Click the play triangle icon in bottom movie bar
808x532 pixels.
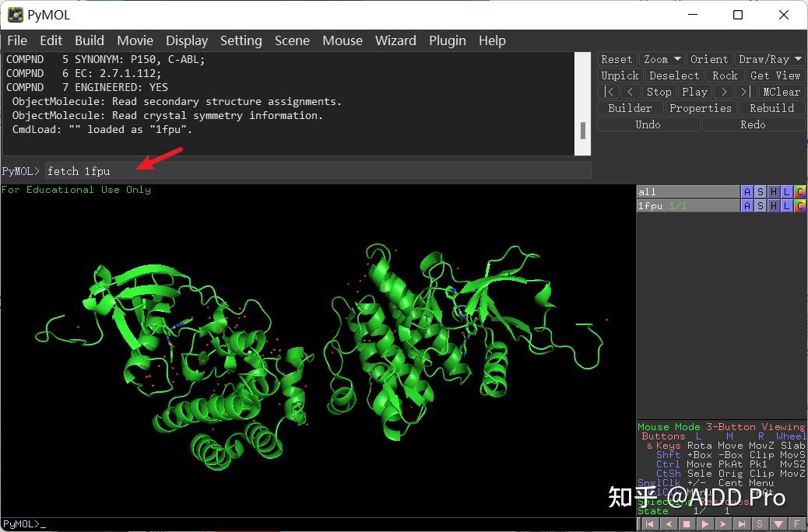706,524
